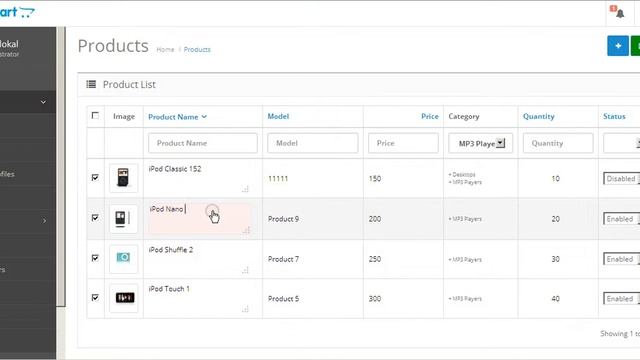The width and height of the screenshot is (640, 360).
Task: Click price value 200
Action: [x=375, y=219]
